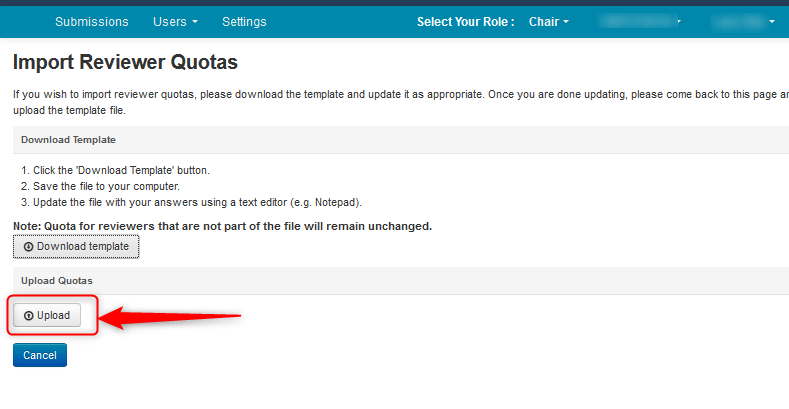Open the Submissions page

(91, 21)
